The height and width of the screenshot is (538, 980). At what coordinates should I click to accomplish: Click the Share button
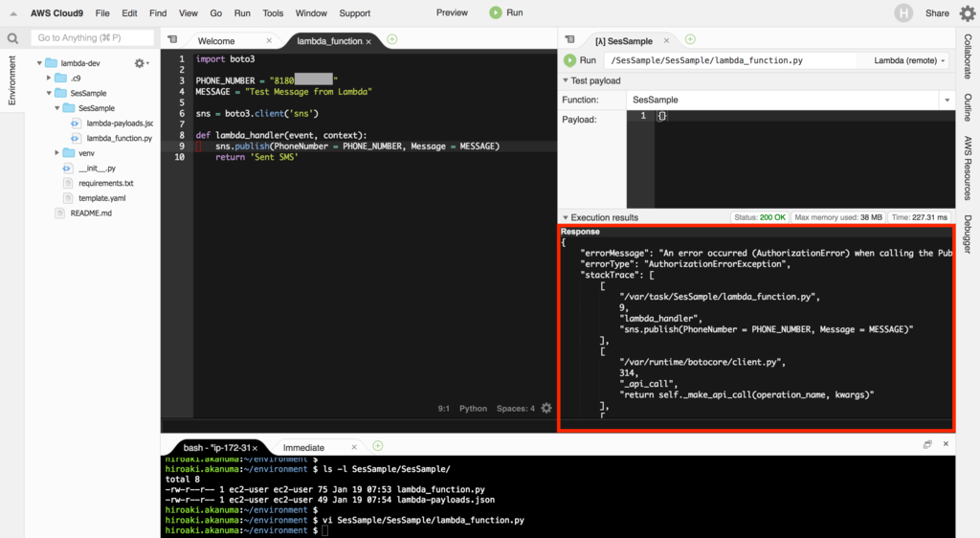937,13
